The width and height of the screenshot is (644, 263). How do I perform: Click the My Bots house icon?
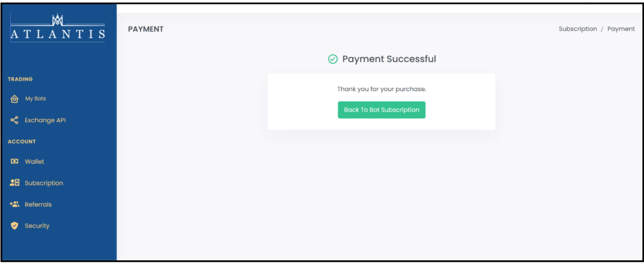pos(15,99)
